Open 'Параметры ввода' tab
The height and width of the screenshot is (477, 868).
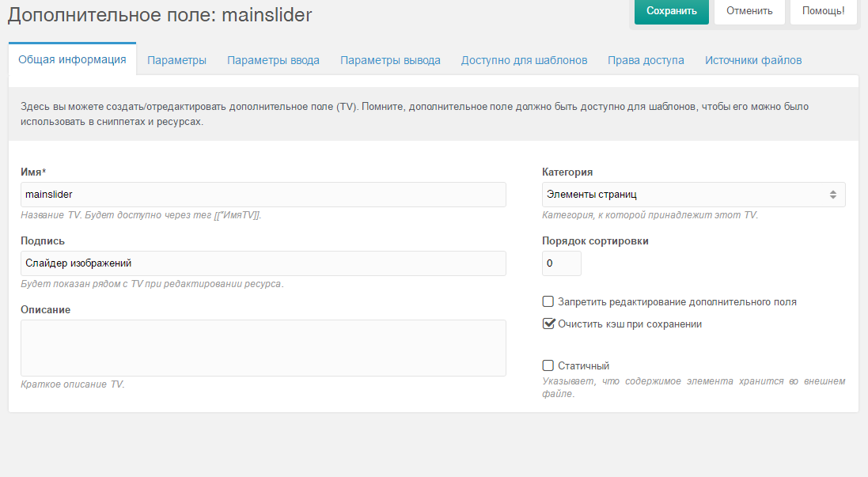[x=273, y=60]
